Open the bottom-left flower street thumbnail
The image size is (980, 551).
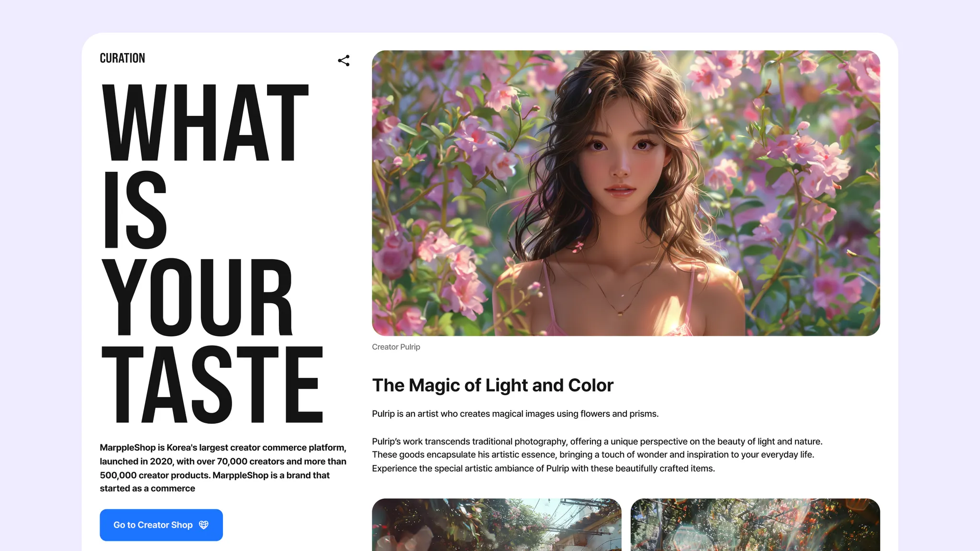[496, 525]
